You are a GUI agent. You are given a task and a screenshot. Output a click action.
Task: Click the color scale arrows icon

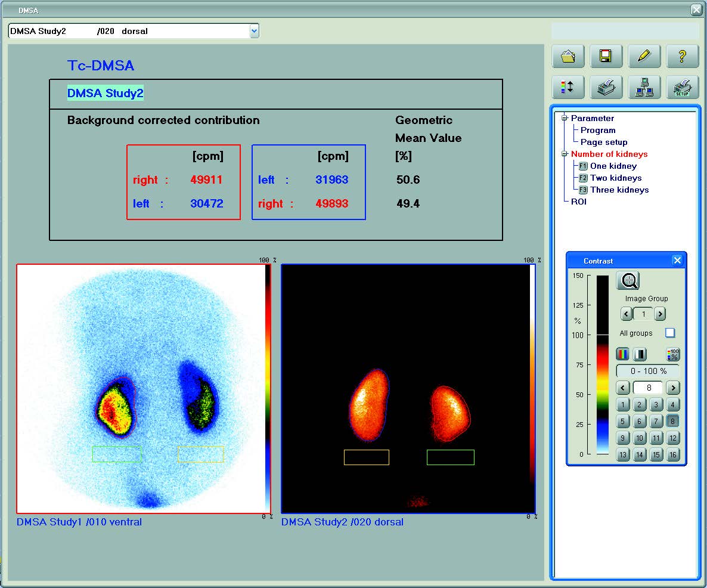[568, 87]
